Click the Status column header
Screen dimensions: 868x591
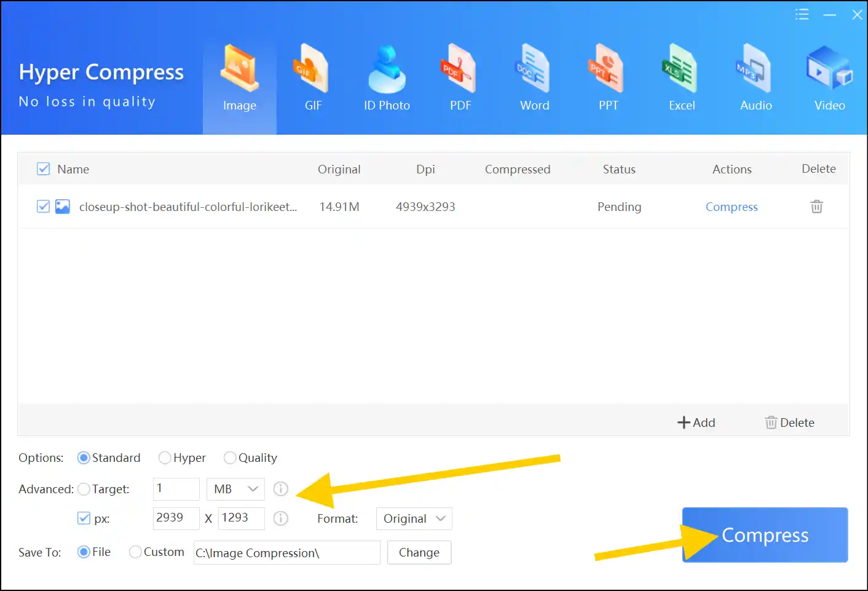point(619,169)
